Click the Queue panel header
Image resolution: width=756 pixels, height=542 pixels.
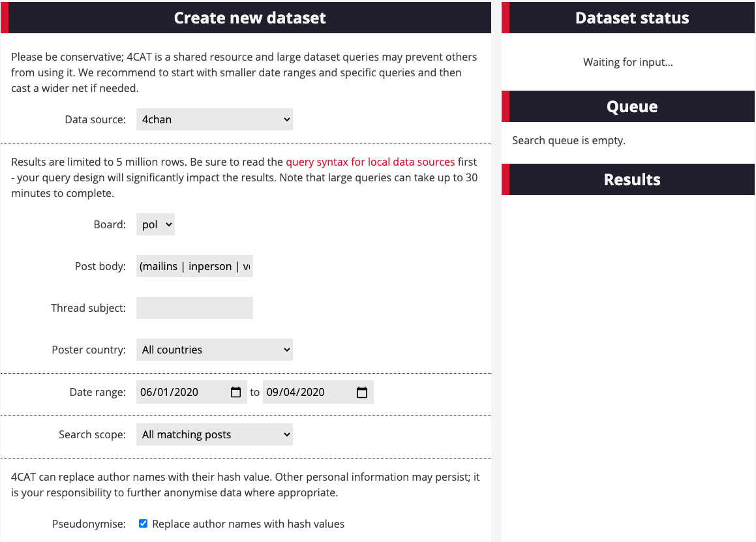631,106
